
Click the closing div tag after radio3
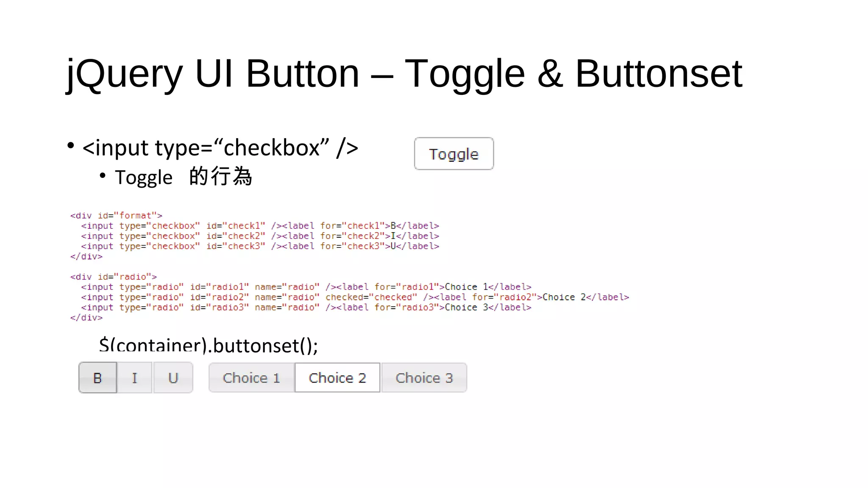(x=86, y=317)
